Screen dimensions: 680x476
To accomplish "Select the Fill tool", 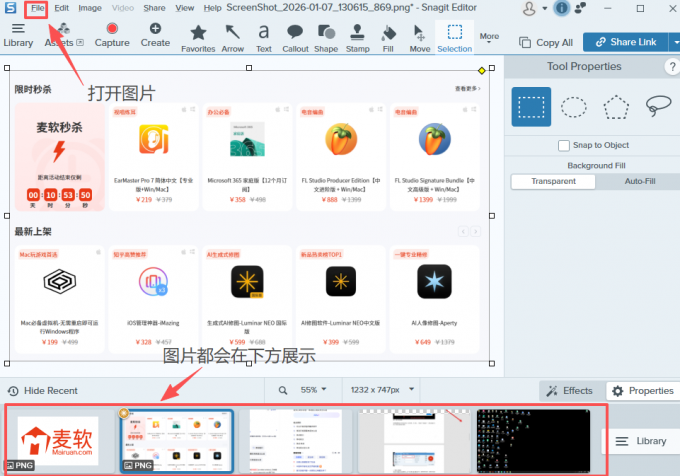I will tap(388, 39).
